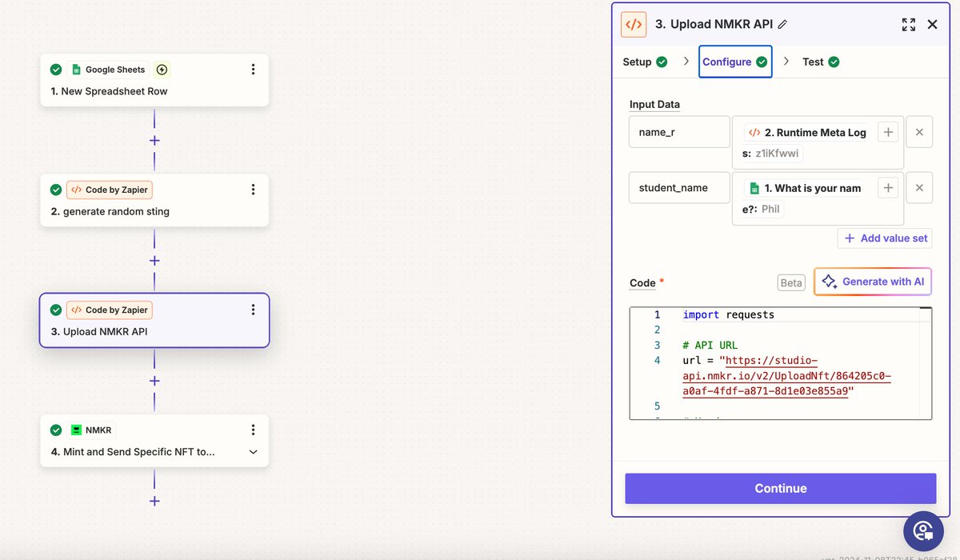Expand the panel to full screen
Image resolution: width=960 pixels, height=560 pixels.
tap(908, 24)
